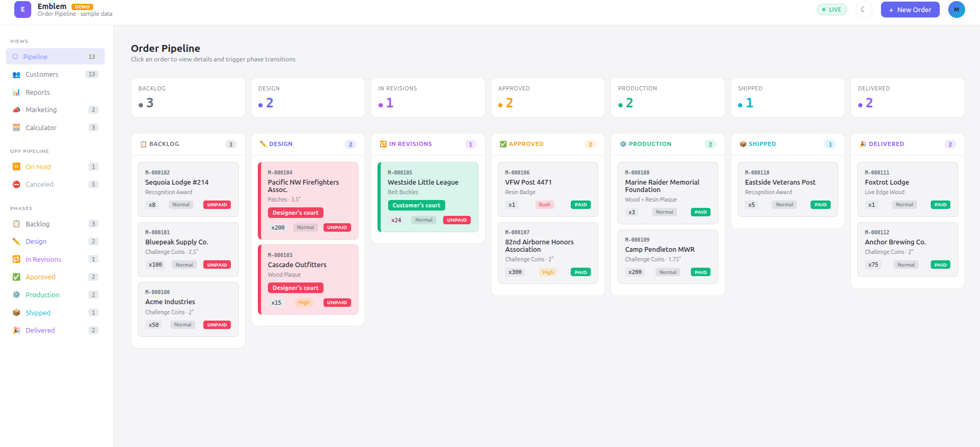
Task: Click the Approved checkmark icon in sidebar
Action: click(16, 277)
